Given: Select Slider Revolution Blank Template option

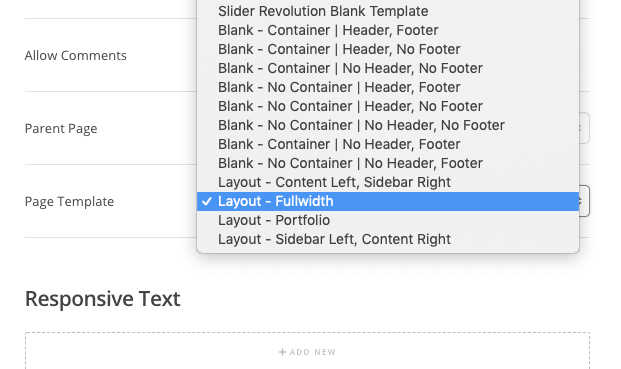Looking at the screenshot, I should 388,11.
